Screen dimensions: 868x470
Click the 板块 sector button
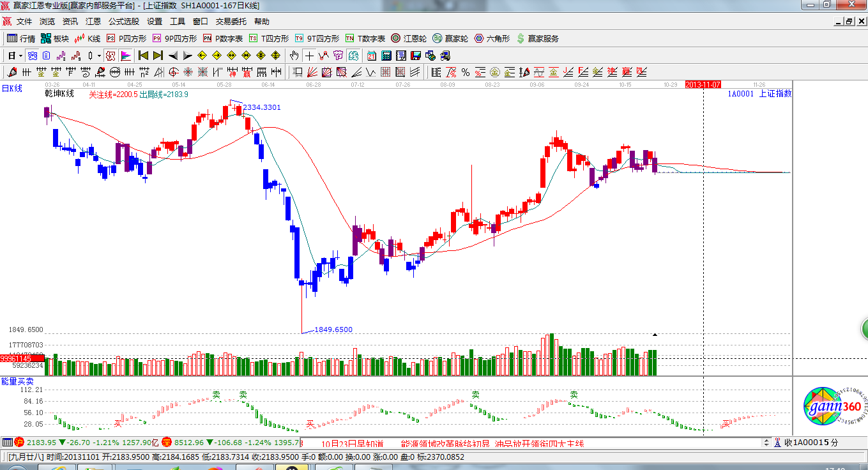pyautogui.click(x=55, y=39)
